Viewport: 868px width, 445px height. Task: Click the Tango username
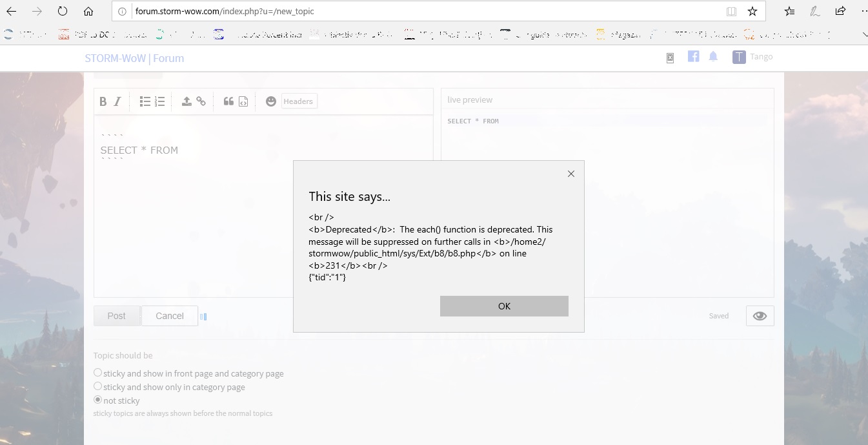762,57
